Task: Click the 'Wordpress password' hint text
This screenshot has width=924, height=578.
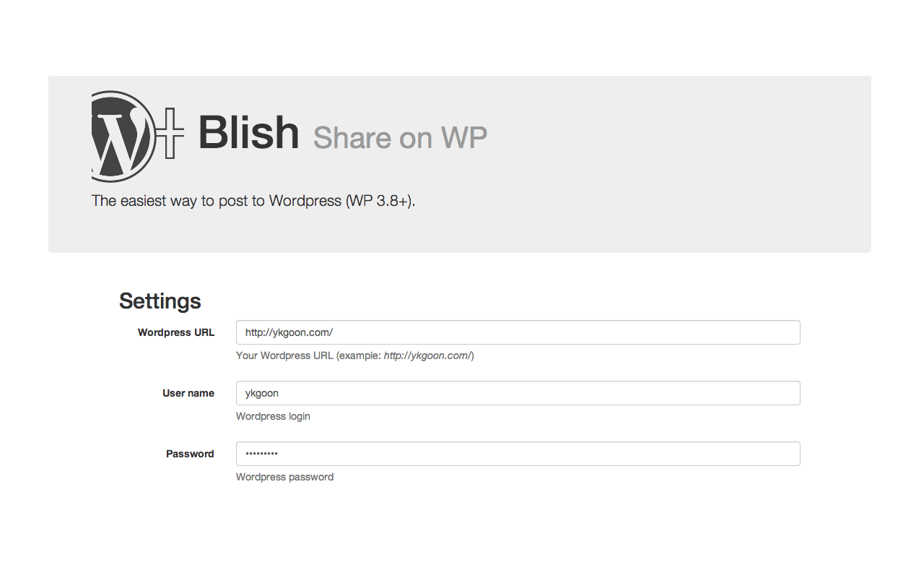Action: click(284, 477)
